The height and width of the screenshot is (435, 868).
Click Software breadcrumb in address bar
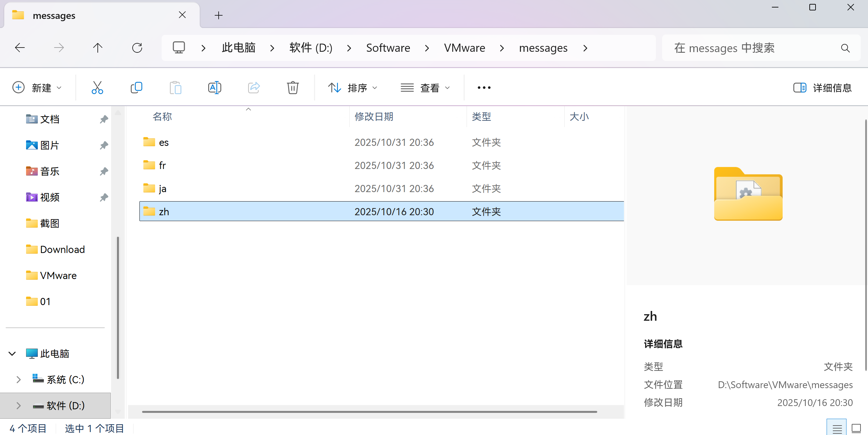[388, 48]
